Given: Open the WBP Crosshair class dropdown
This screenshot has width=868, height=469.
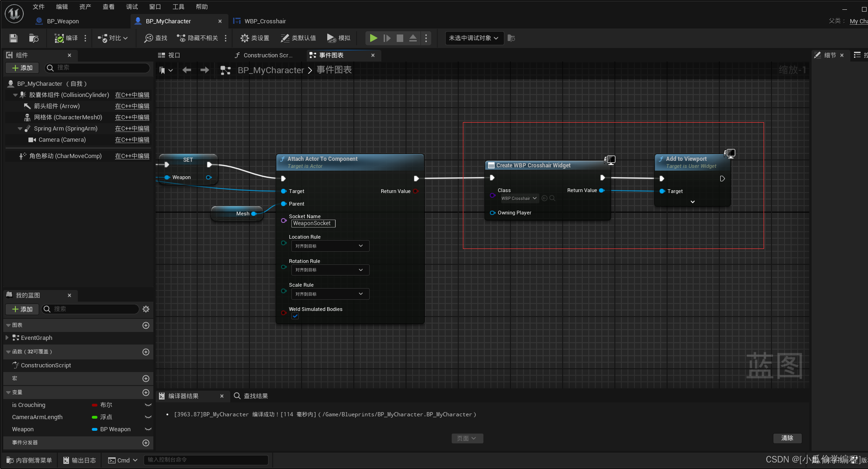Looking at the screenshot, I should (519, 198).
